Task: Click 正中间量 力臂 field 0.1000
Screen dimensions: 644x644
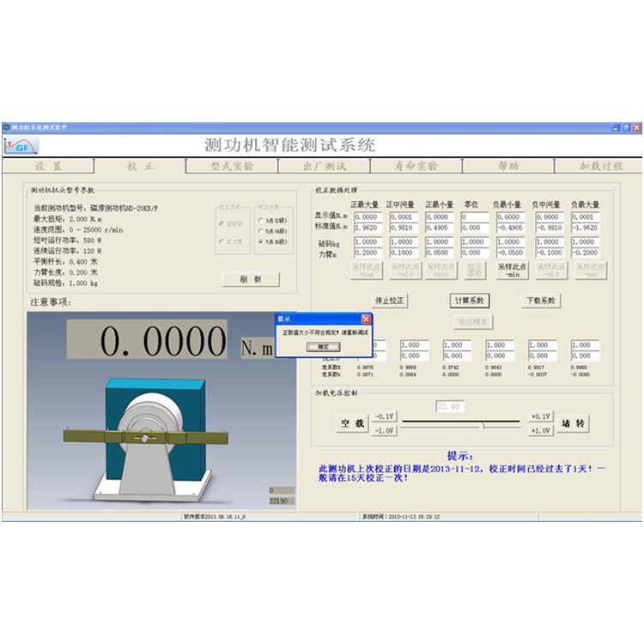Action: coord(404,253)
